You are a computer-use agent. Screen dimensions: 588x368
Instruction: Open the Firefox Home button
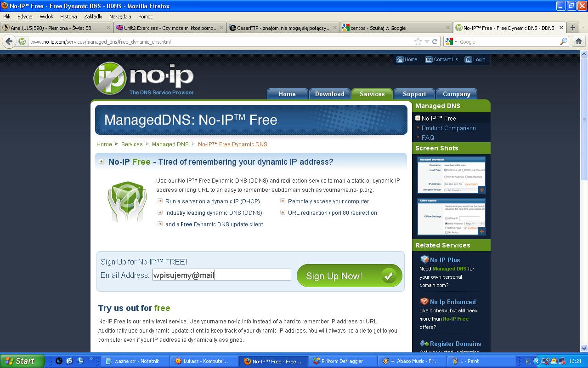point(579,41)
